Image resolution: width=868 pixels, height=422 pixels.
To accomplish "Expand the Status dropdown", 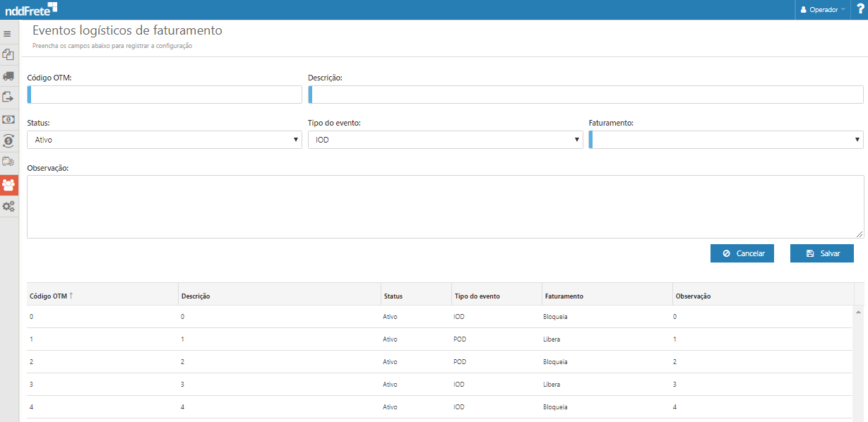I will [165, 140].
